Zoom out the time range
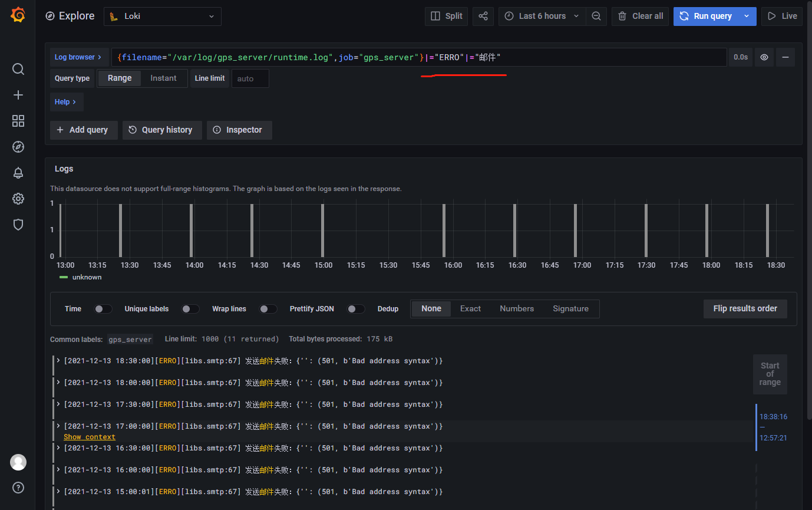The width and height of the screenshot is (812, 510). pos(596,16)
